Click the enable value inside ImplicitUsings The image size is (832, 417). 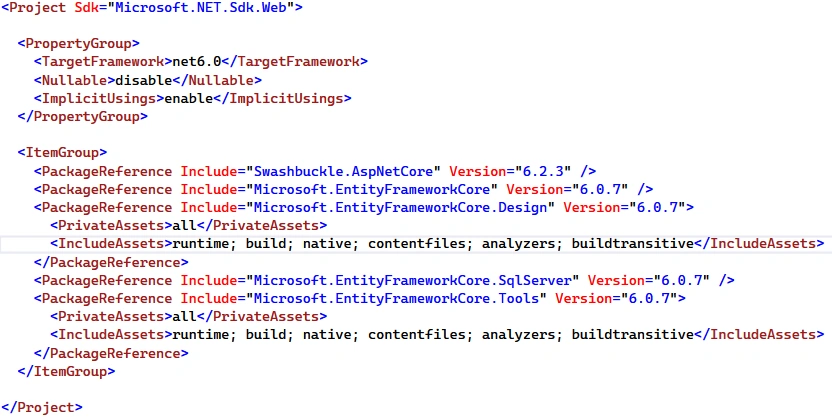189,99
